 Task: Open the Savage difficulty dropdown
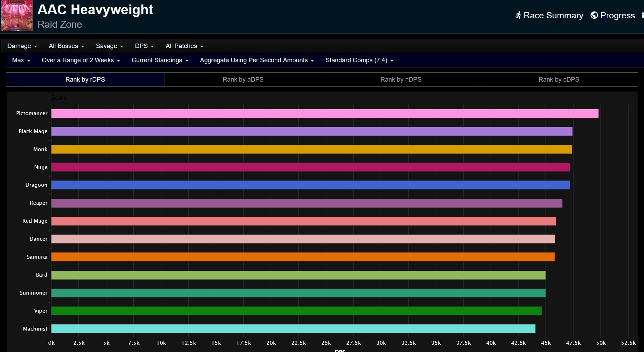tap(110, 46)
